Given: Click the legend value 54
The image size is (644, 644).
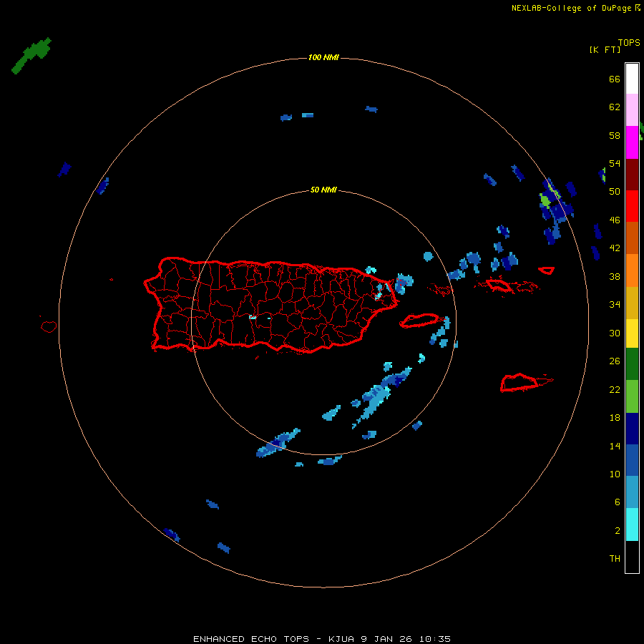Looking at the screenshot, I should click(615, 163).
